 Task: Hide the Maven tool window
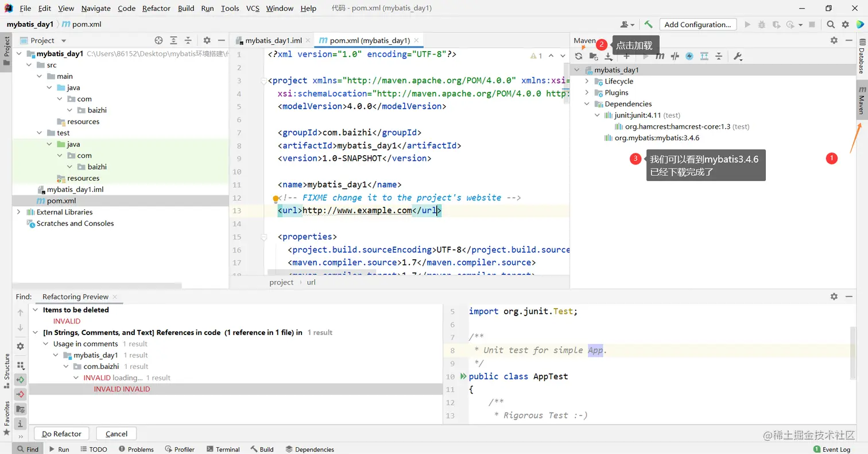pos(849,40)
